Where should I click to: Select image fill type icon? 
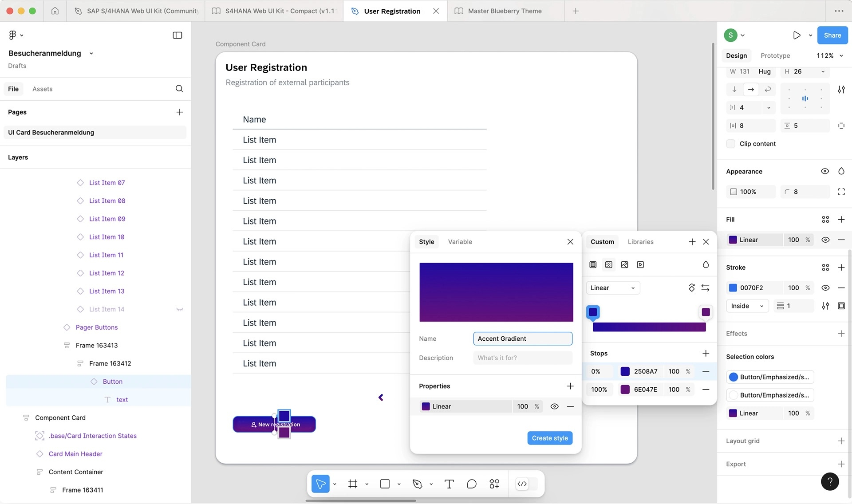pos(624,265)
